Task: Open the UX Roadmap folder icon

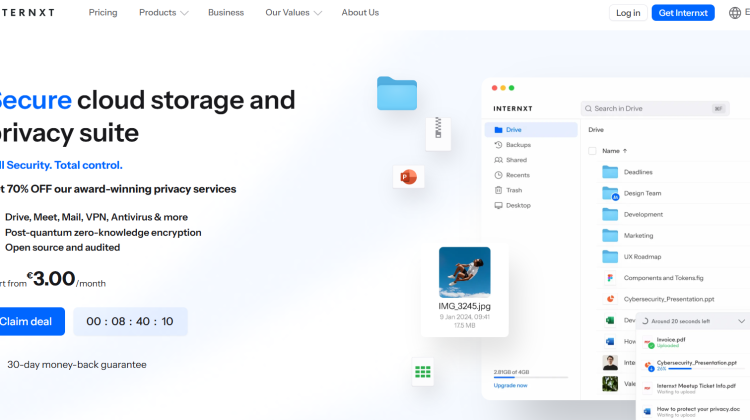Action: (x=610, y=256)
